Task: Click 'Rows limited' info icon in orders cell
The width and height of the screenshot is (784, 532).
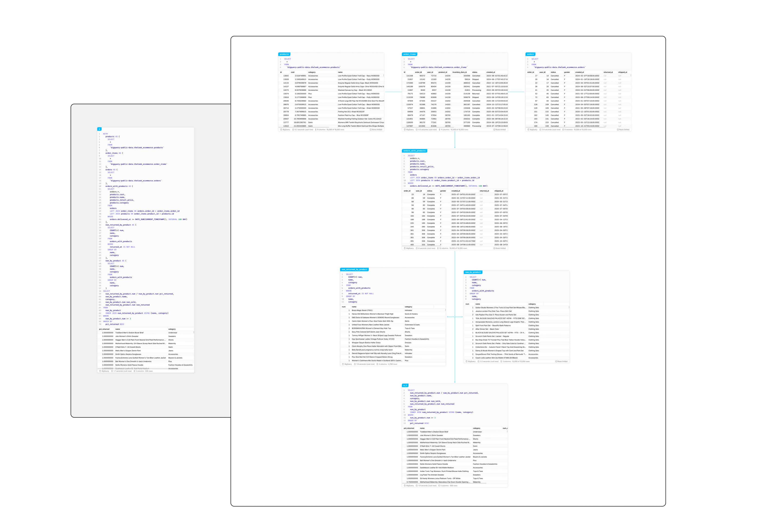Action: coord(618,130)
